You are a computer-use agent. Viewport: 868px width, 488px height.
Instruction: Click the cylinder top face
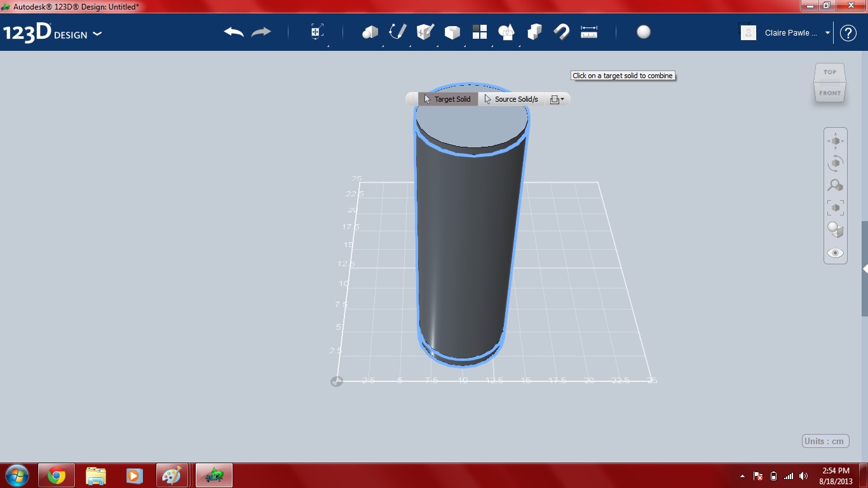471,121
